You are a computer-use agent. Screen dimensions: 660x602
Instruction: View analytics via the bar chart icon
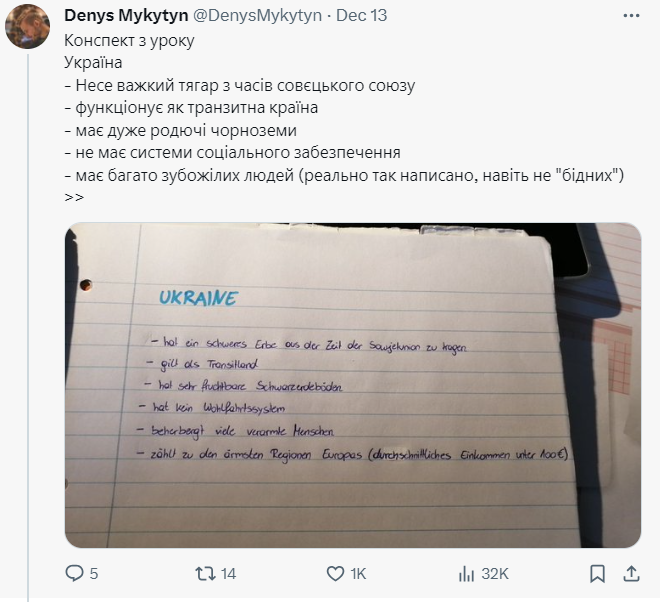(x=466, y=574)
